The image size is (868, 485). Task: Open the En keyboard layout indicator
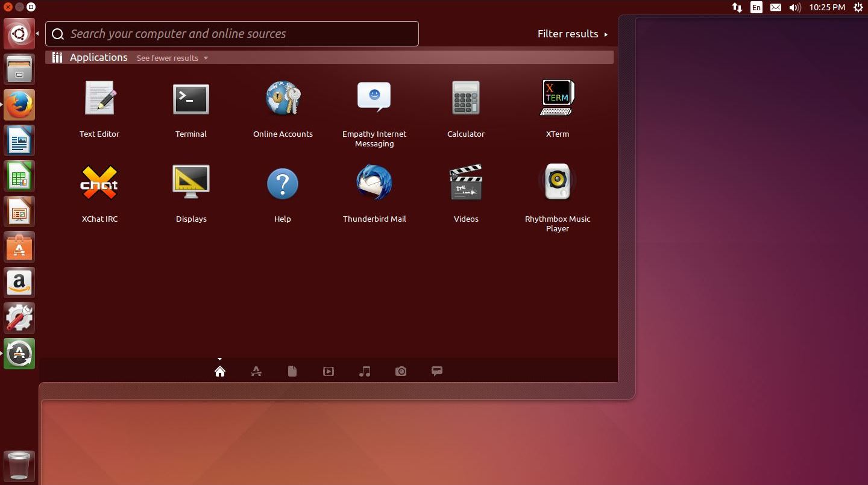756,7
